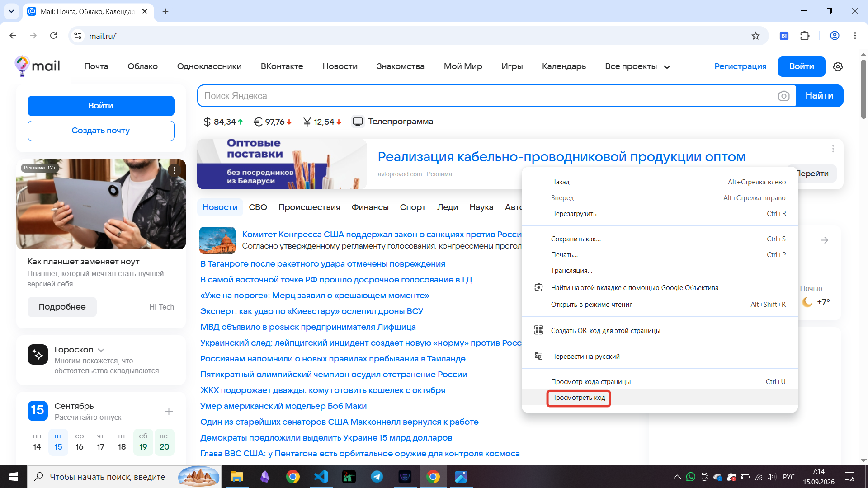Switch to Происшествия news tab
Screen dimensions: 868x488
(x=309, y=207)
